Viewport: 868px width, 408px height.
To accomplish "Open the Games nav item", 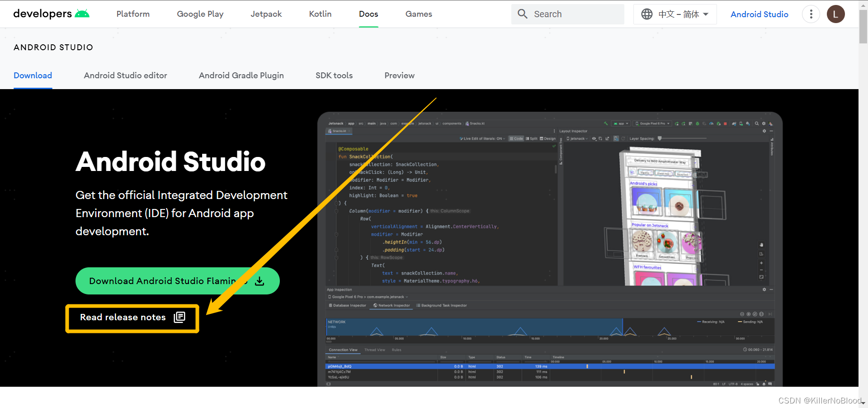I will 419,14.
